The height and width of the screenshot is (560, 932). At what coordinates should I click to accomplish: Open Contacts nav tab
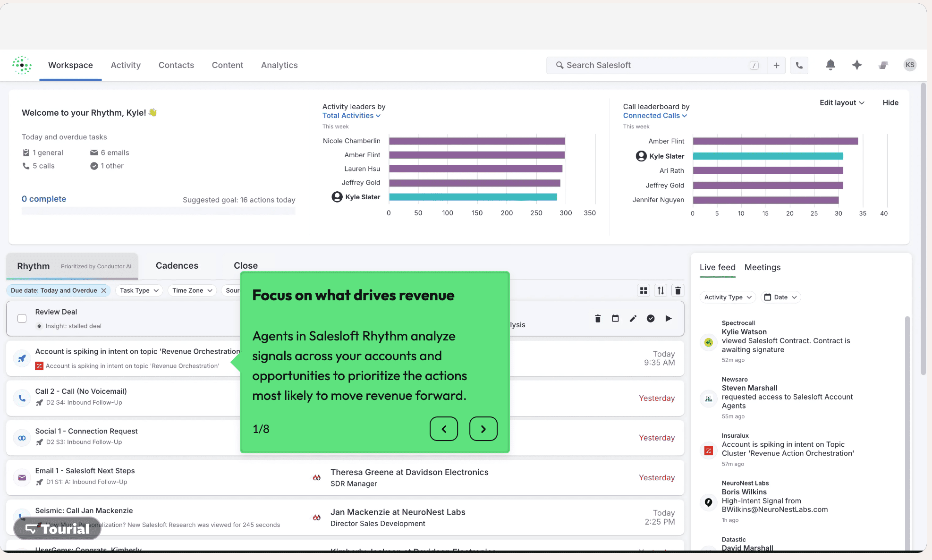pyautogui.click(x=176, y=65)
